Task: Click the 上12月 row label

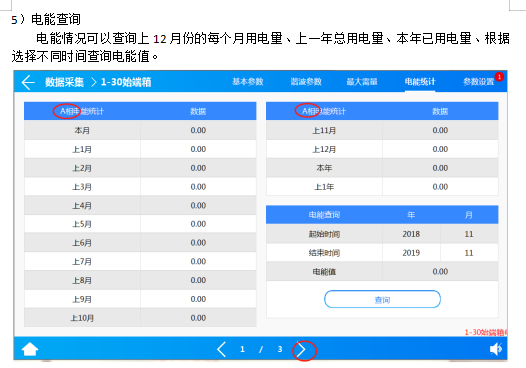Action: click(324, 149)
